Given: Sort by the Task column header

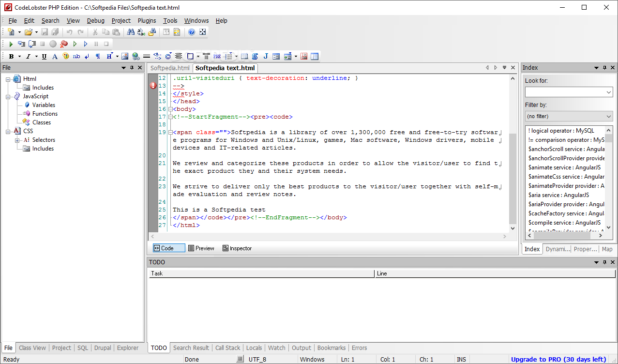Looking at the screenshot, I should (x=262, y=273).
